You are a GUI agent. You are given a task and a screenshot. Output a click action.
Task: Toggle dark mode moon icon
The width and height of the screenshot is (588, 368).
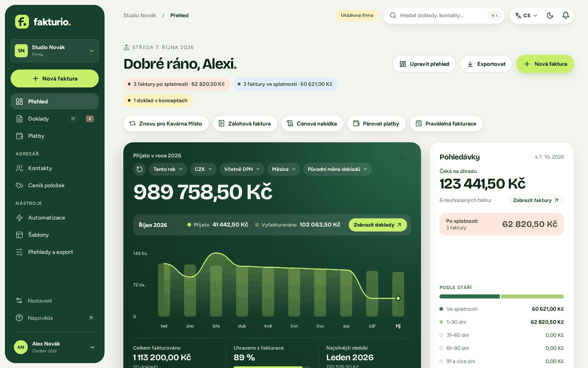coord(550,16)
